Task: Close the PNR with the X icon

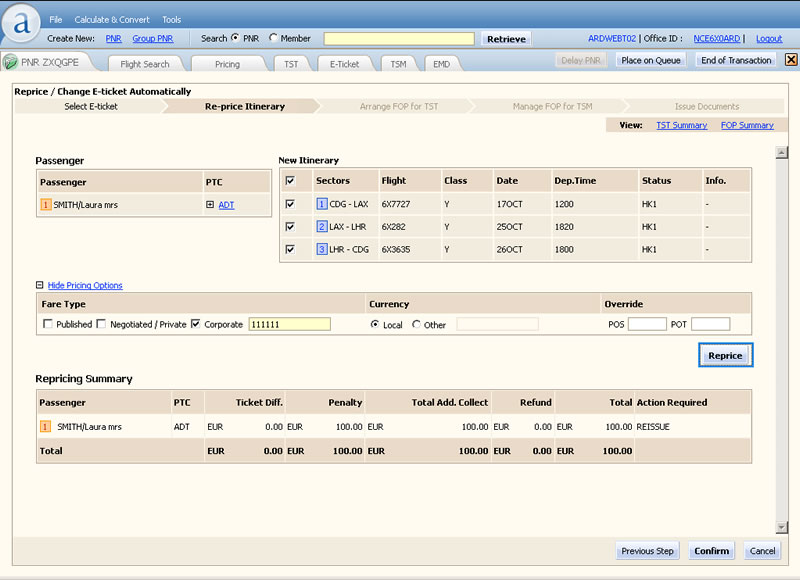Action: point(790,60)
